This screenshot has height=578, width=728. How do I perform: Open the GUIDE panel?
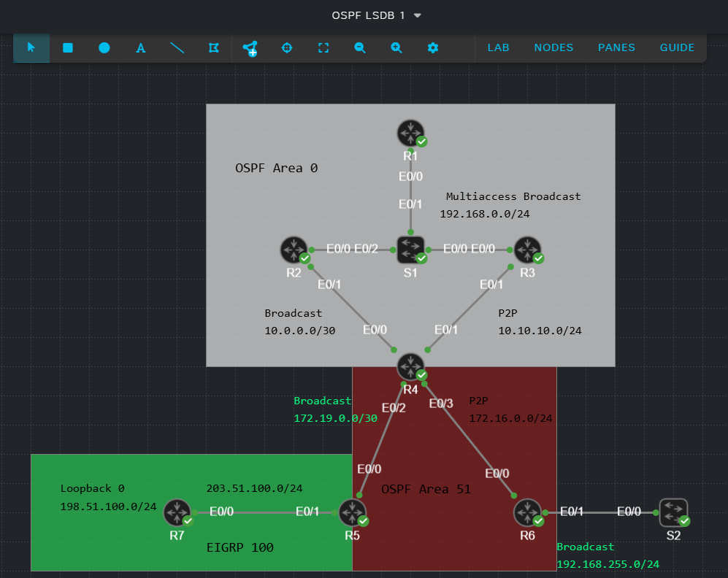point(677,48)
